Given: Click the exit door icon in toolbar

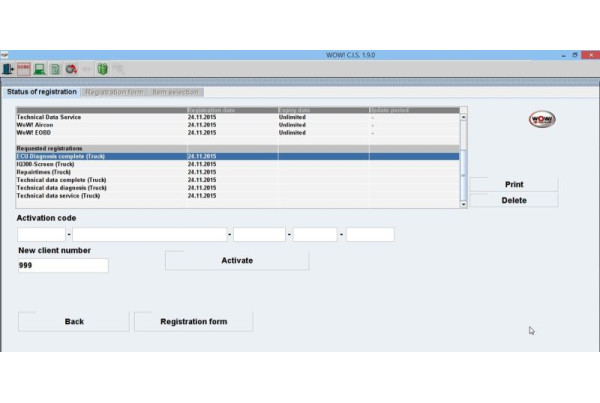Looking at the screenshot, I should [x=8, y=69].
